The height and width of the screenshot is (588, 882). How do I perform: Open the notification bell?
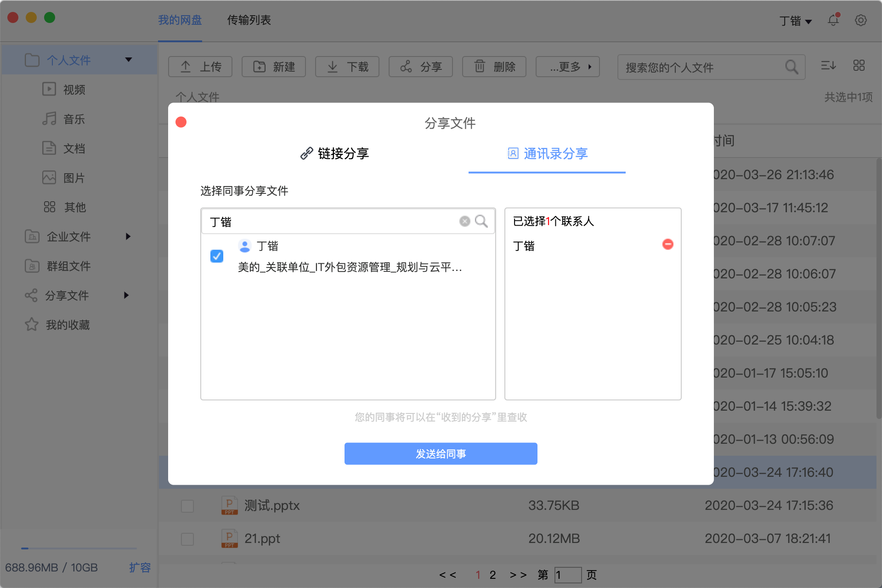[833, 20]
